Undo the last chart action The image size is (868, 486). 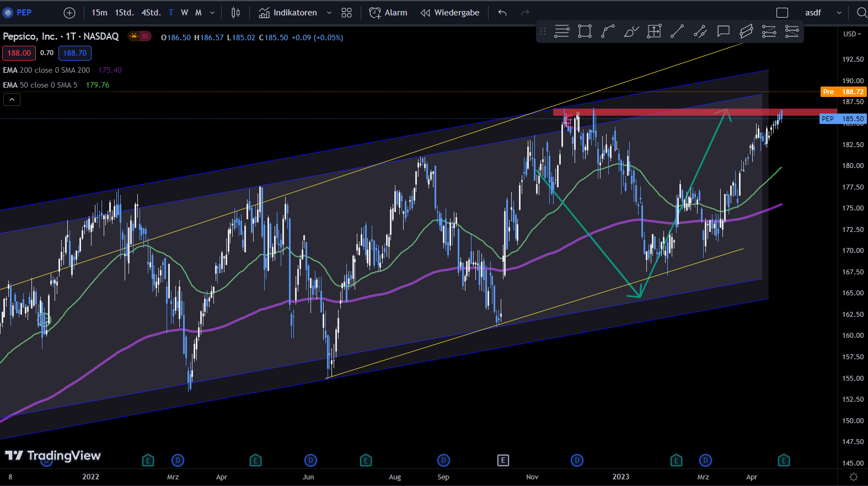pyautogui.click(x=502, y=13)
